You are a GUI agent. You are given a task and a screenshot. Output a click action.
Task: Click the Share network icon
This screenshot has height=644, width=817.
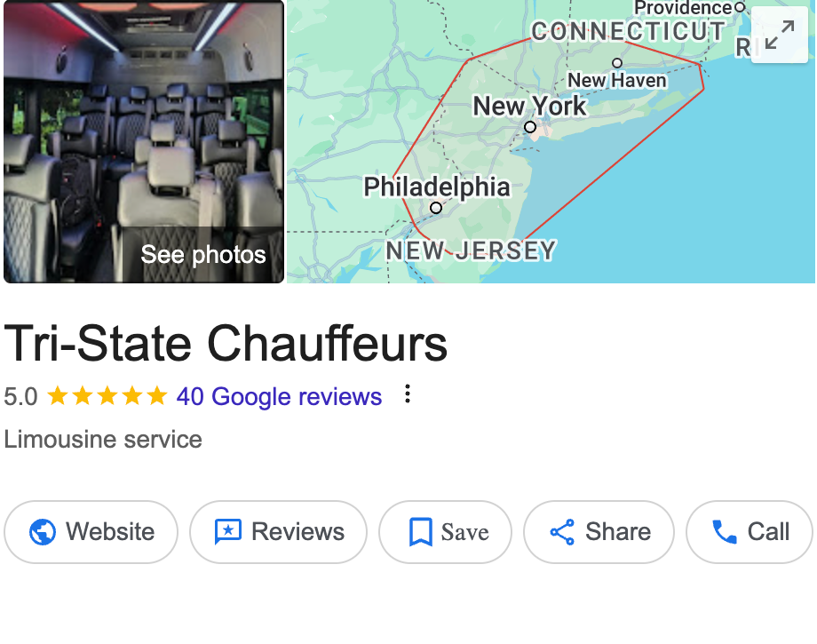coord(562,532)
